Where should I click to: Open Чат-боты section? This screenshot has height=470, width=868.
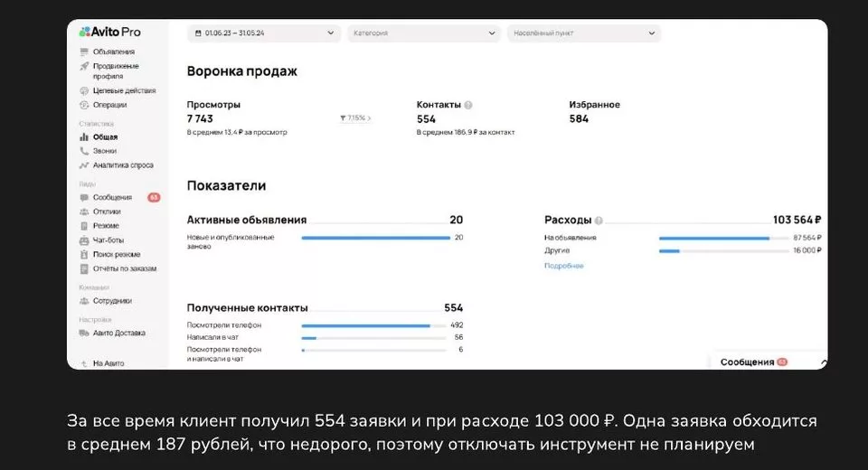coord(108,240)
